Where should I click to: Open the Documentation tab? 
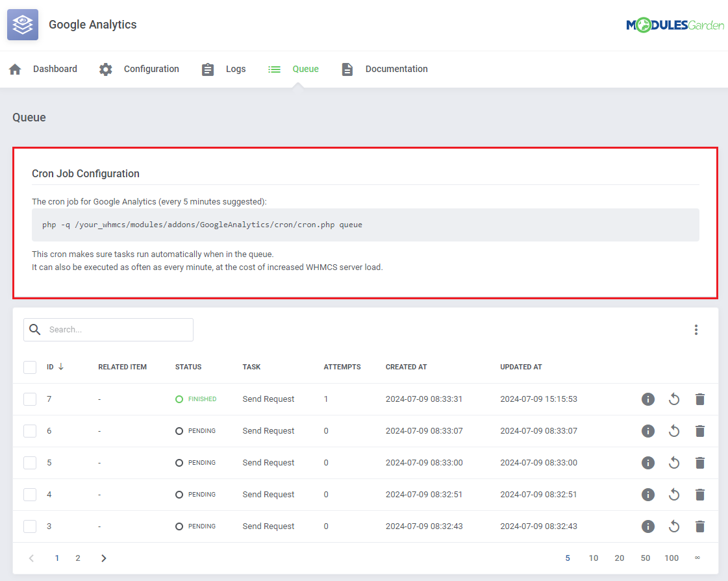click(397, 69)
